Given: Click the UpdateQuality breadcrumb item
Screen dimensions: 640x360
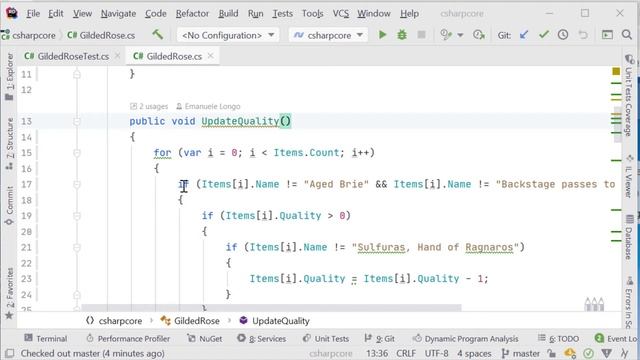Looking at the screenshot, I should [275, 321].
